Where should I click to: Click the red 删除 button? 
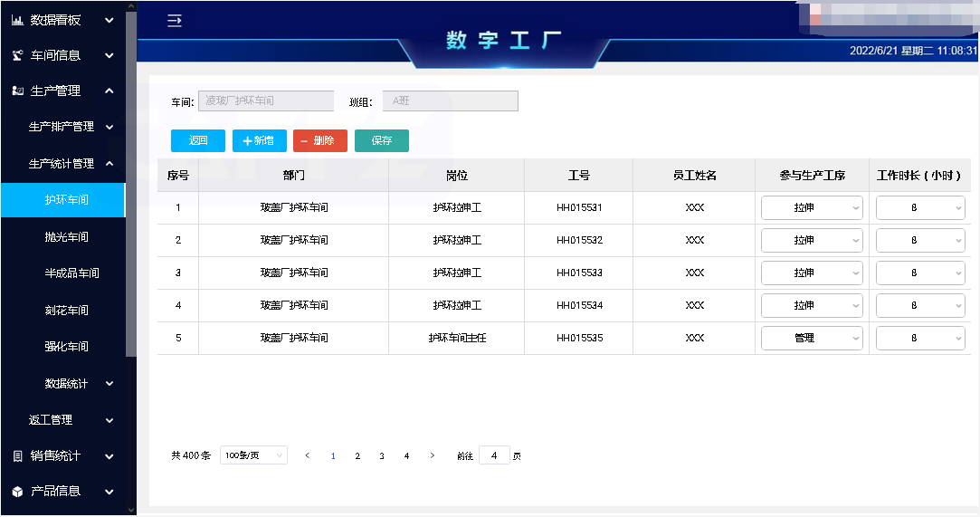[319, 140]
